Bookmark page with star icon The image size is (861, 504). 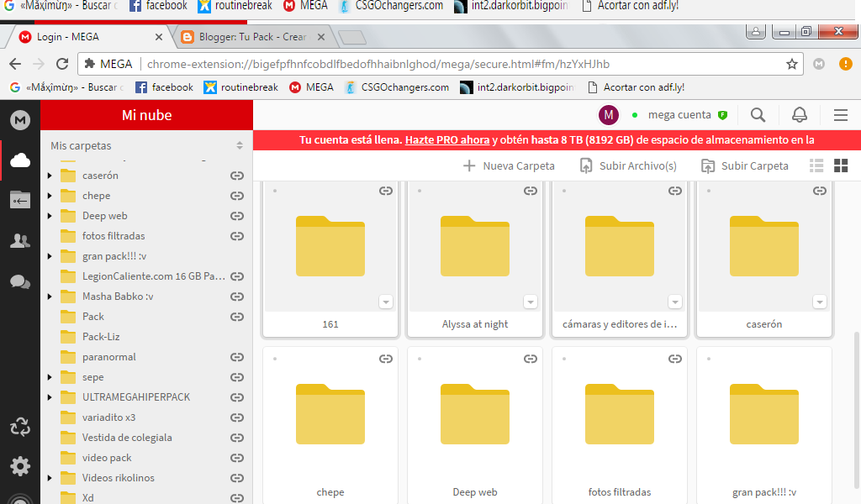[x=791, y=64]
